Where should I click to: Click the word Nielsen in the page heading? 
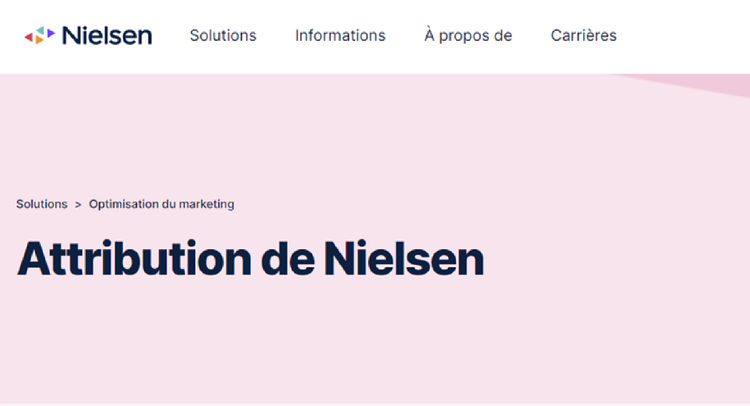404,258
